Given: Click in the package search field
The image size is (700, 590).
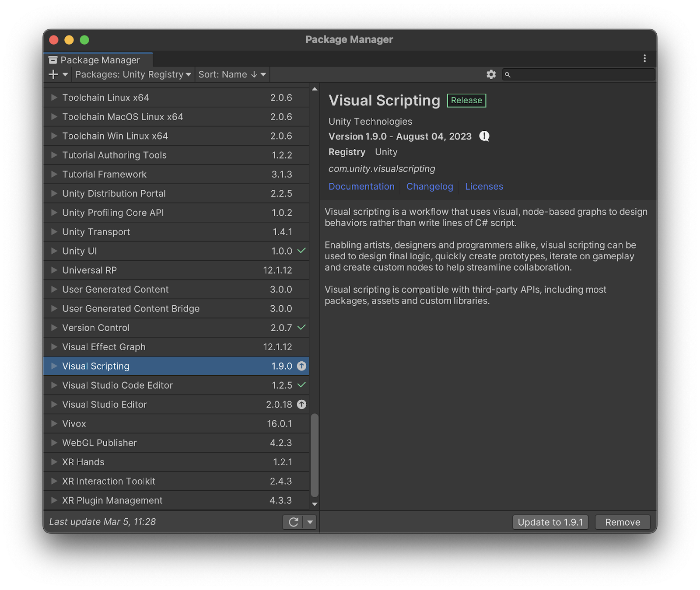Looking at the screenshot, I should click(578, 74).
